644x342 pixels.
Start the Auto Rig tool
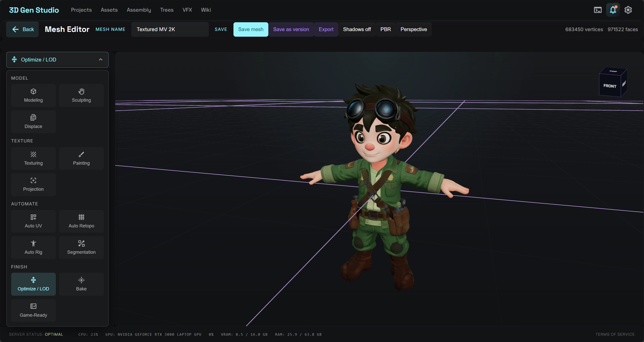[33, 247]
